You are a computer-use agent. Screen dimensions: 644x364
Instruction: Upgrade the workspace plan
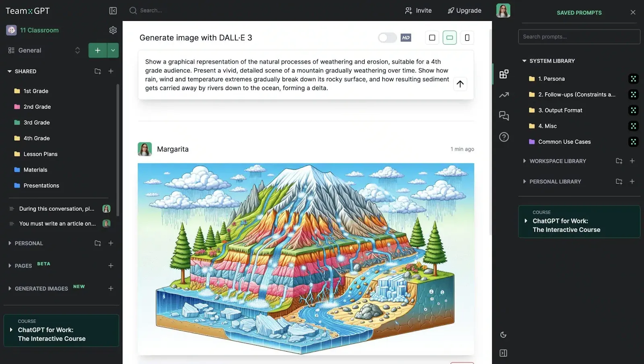click(464, 10)
